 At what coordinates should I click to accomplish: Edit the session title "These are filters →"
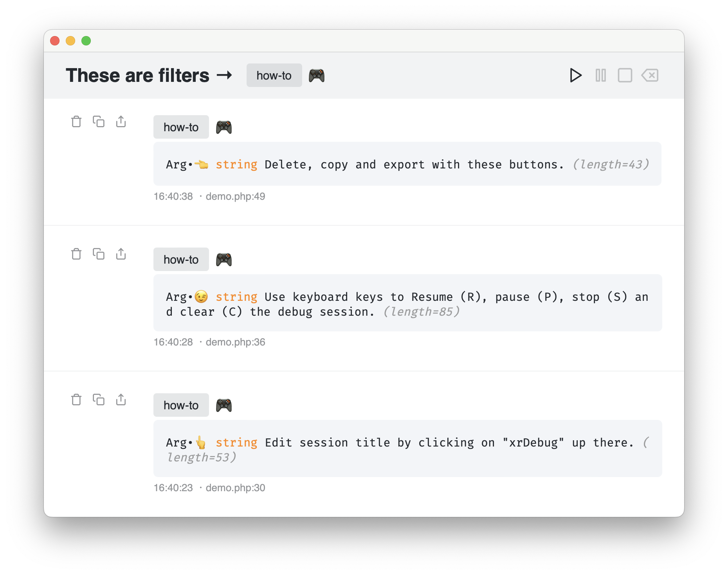coord(149,75)
